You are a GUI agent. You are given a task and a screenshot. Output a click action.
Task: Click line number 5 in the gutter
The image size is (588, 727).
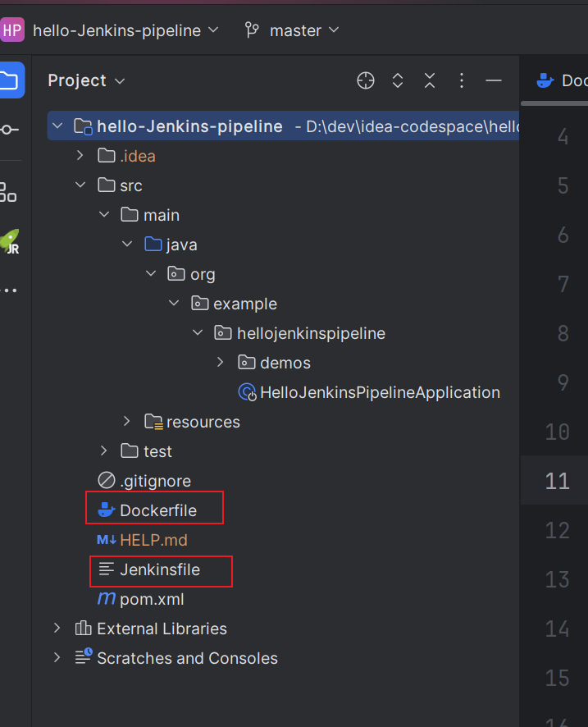pyautogui.click(x=563, y=185)
